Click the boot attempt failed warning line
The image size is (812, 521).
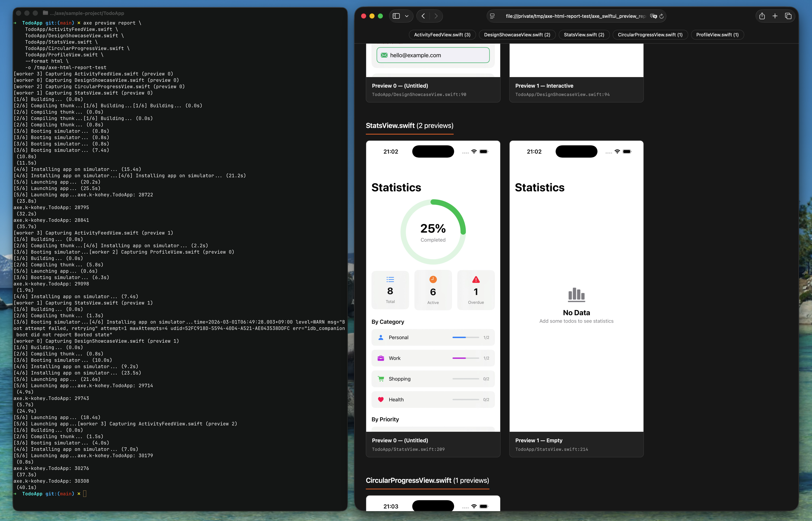179,328
